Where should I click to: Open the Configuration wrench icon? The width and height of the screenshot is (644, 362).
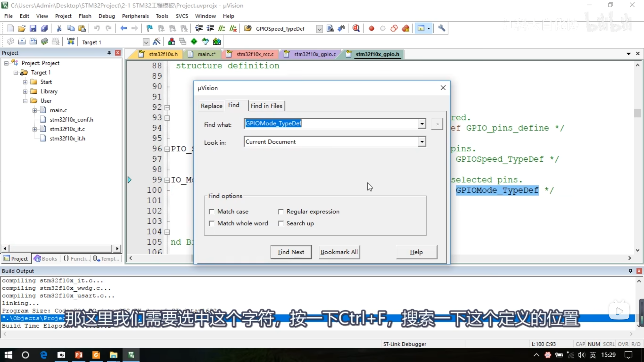pyautogui.click(x=441, y=28)
